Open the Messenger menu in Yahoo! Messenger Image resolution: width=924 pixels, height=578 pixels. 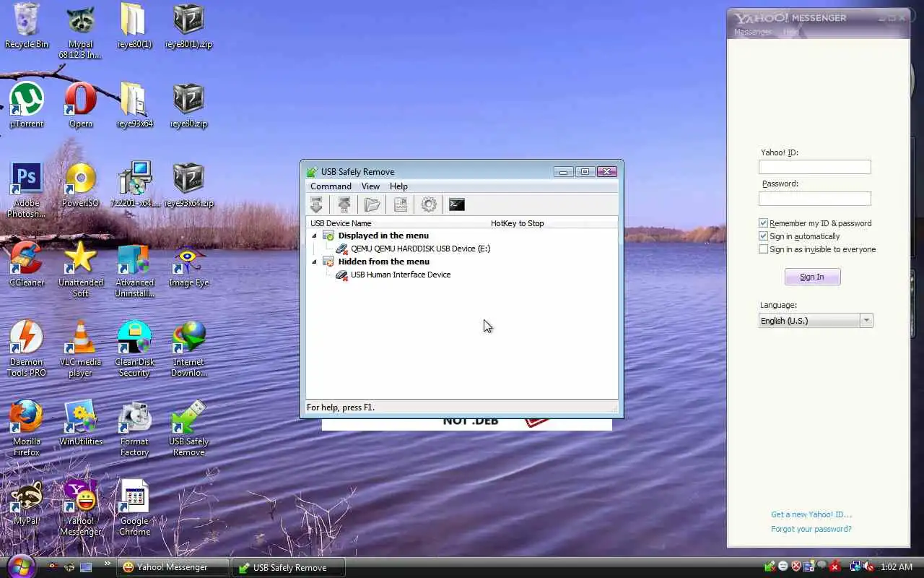[x=753, y=32]
